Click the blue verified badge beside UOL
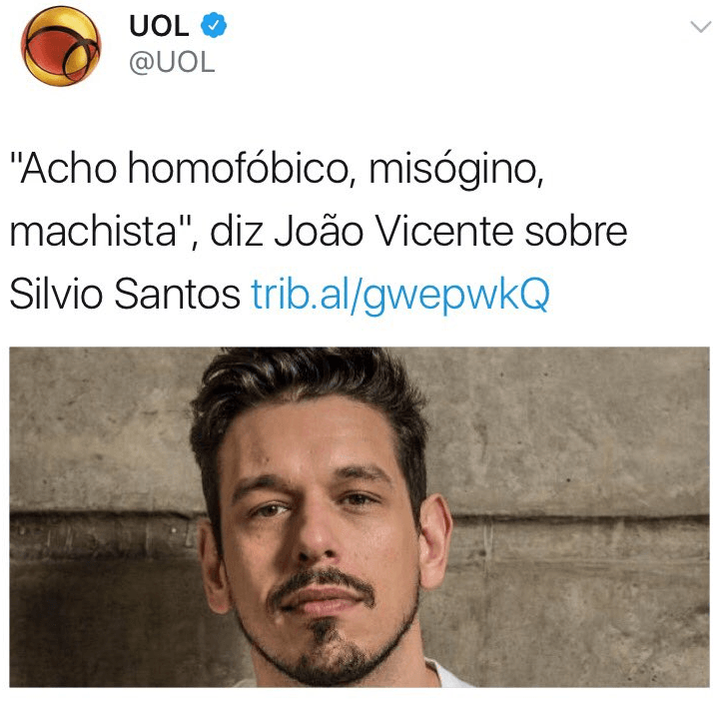 click(214, 26)
